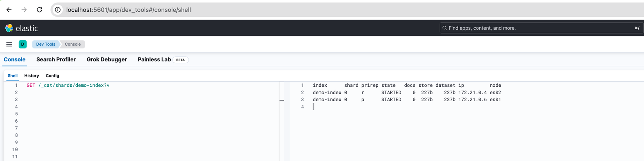Viewport: 644px width, 161px height.
Task: Click the Console breadcrumb
Action: click(x=73, y=44)
